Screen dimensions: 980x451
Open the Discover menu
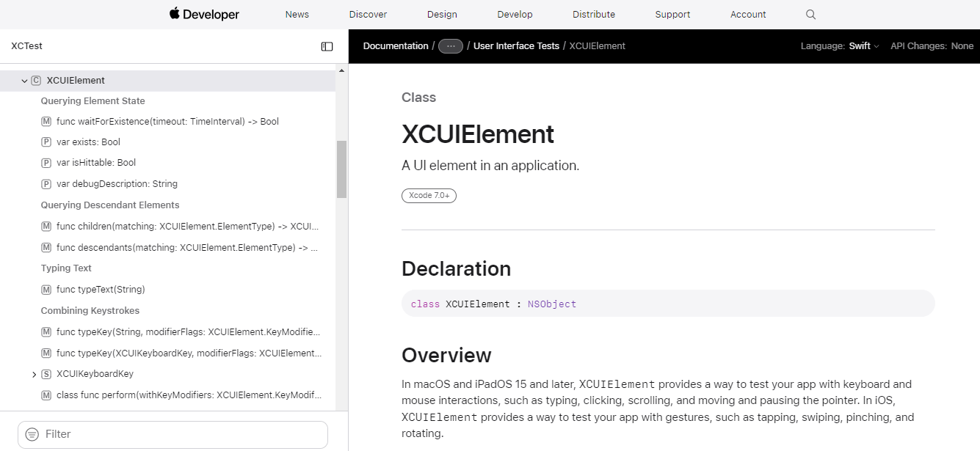(368, 15)
